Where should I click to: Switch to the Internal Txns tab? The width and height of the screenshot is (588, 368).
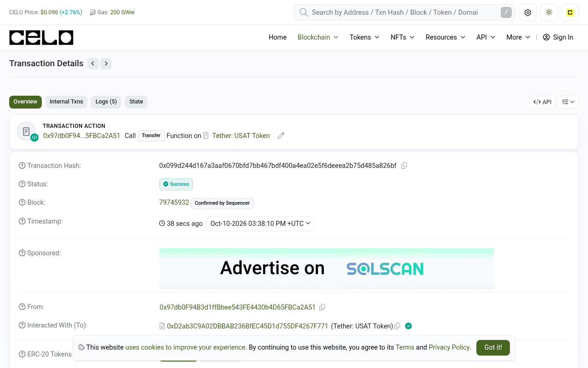pyautogui.click(x=66, y=102)
